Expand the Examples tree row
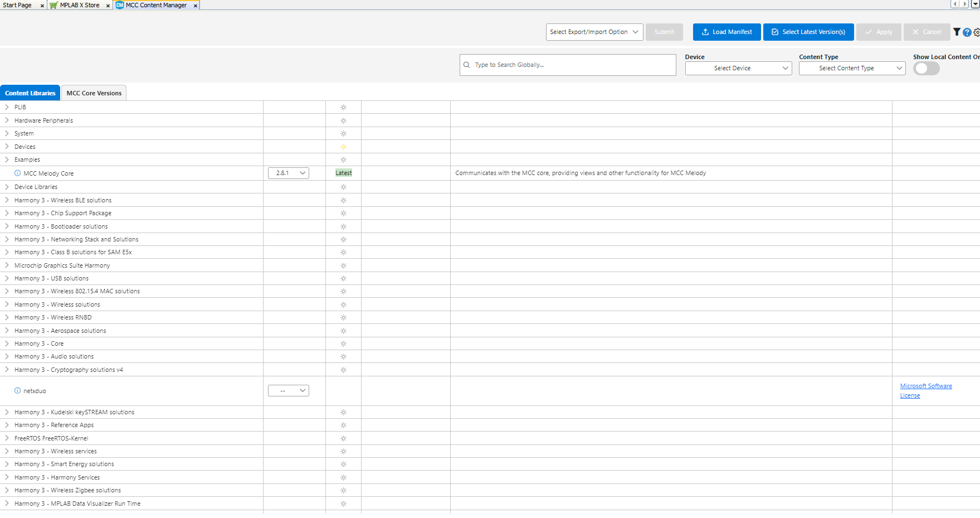This screenshot has height=518, width=980. [x=7, y=159]
